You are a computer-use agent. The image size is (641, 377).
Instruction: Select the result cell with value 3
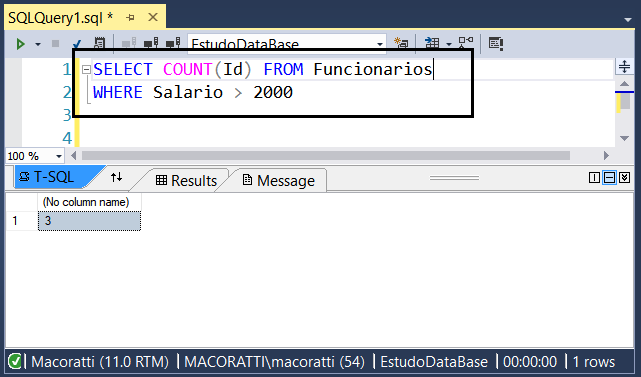90,221
